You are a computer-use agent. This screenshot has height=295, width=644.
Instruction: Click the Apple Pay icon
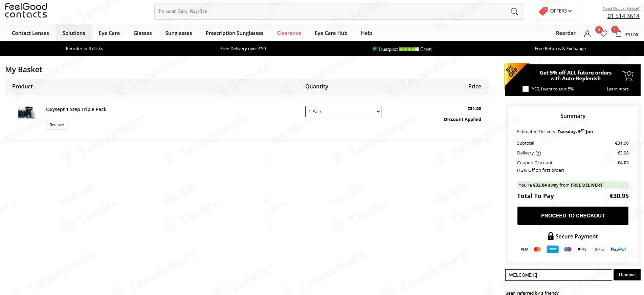(x=582, y=249)
